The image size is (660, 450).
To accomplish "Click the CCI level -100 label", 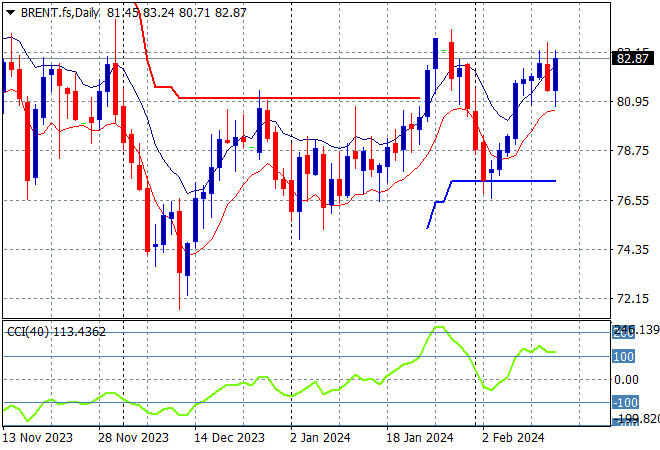I will [625, 402].
